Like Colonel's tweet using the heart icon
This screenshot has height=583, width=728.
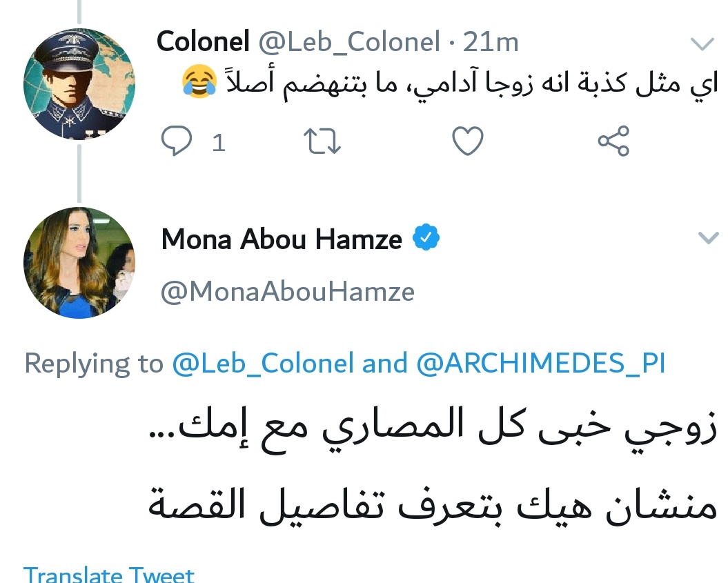466,141
